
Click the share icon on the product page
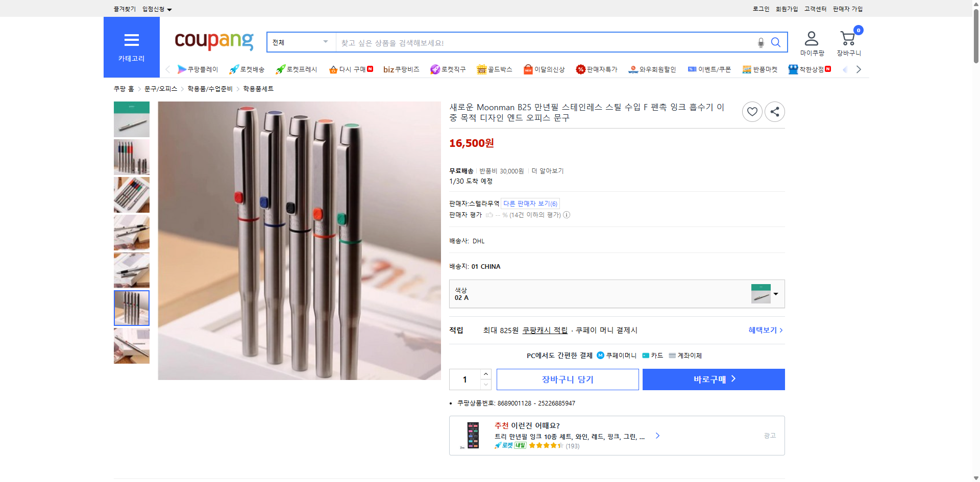pyautogui.click(x=774, y=111)
